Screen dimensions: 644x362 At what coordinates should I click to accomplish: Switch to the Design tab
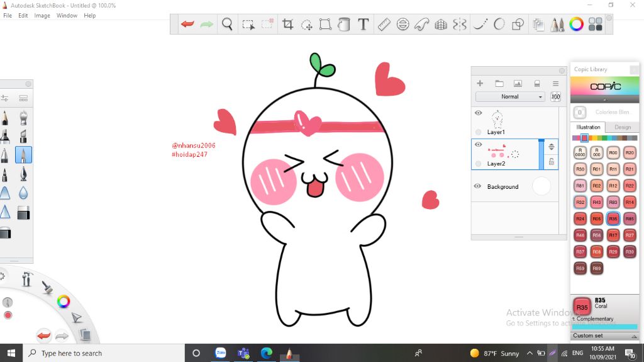click(x=623, y=127)
